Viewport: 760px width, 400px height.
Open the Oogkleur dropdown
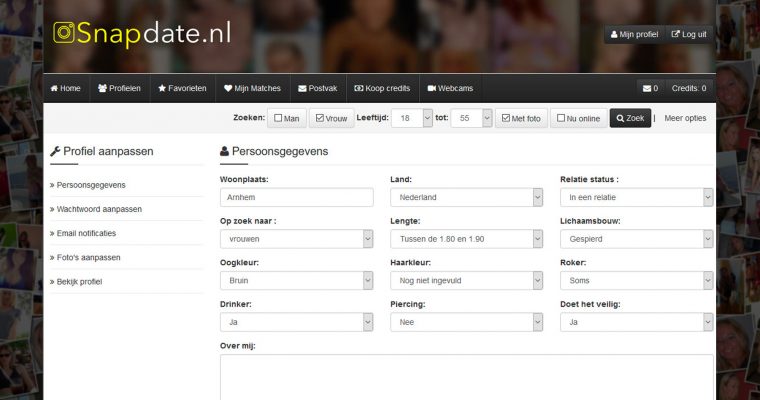[x=296, y=281]
